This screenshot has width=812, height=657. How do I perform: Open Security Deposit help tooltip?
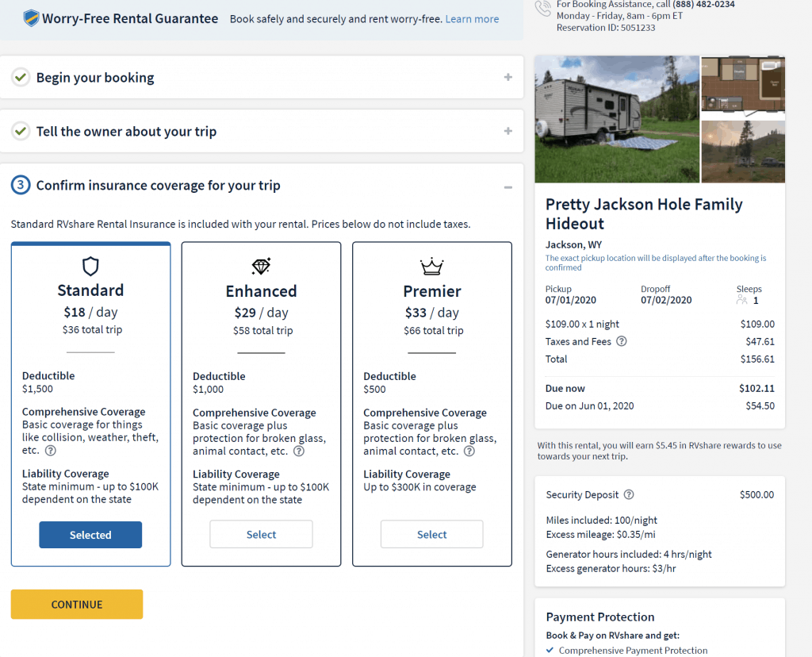click(629, 494)
